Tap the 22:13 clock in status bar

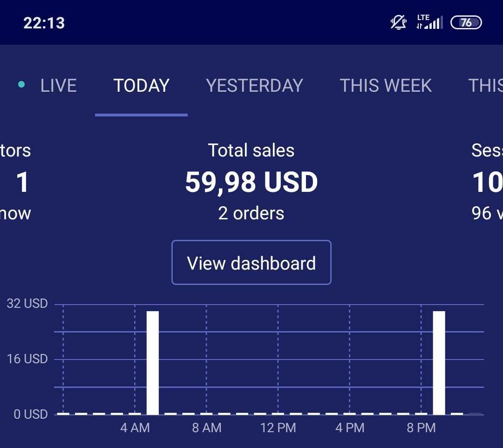[44, 23]
